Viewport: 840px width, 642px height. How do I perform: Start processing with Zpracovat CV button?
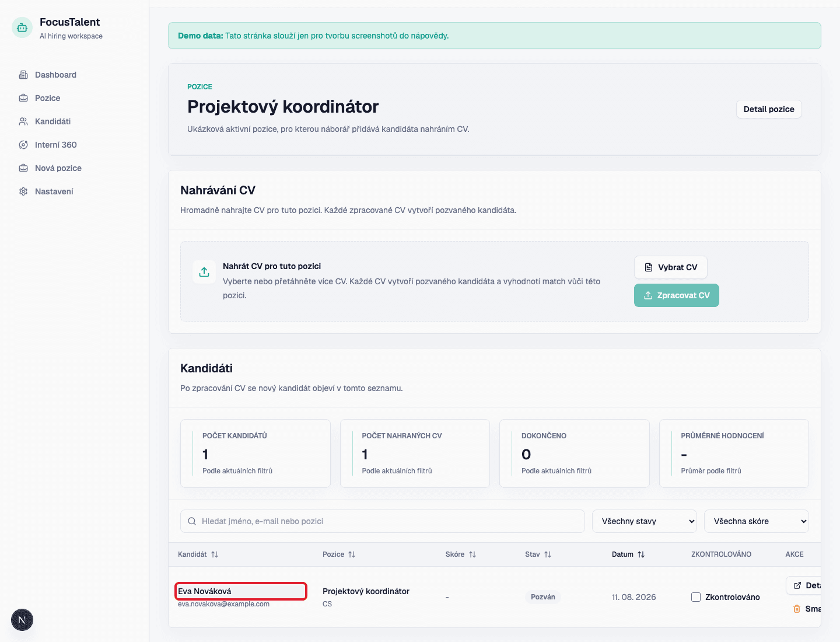tap(677, 295)
